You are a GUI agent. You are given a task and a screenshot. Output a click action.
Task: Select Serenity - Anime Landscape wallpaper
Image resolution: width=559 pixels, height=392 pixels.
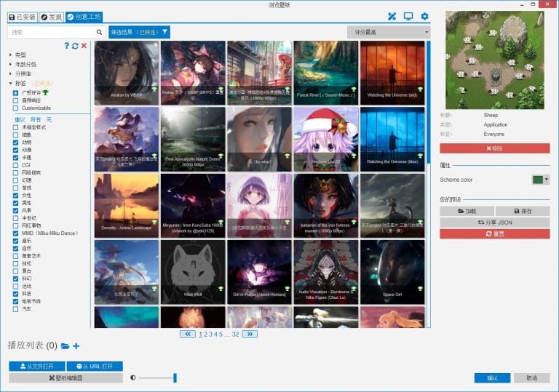coord(127,206)
